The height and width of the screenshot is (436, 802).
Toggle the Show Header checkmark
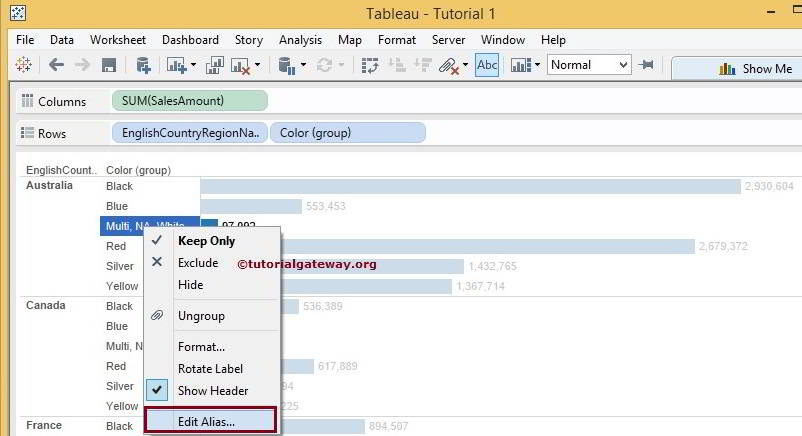click(157, 390)
